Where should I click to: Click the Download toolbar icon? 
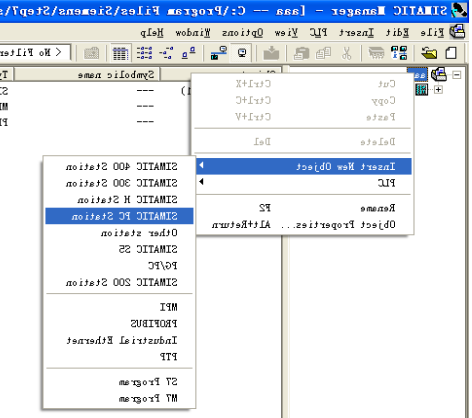pos(271,53)
